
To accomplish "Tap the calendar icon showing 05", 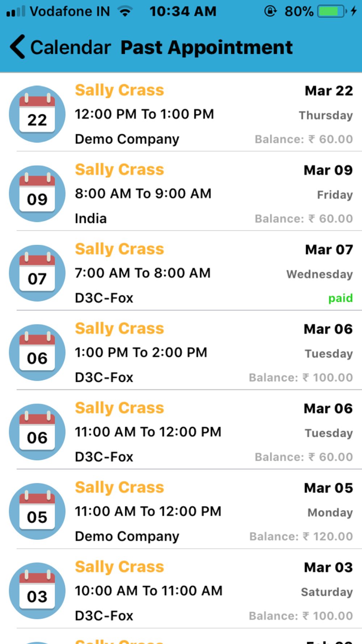I will tap(37, 511).
